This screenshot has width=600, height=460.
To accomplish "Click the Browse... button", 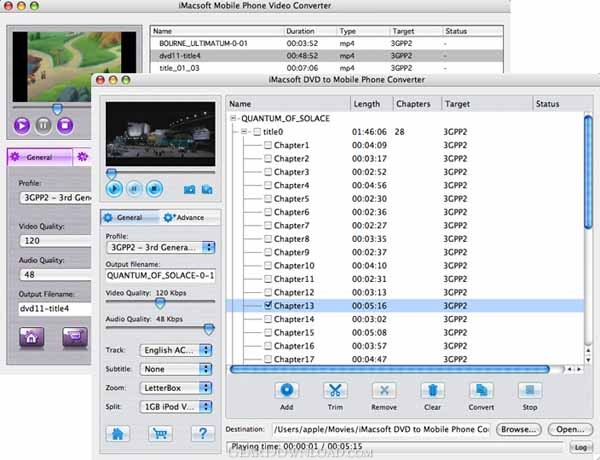I will 518,429.
